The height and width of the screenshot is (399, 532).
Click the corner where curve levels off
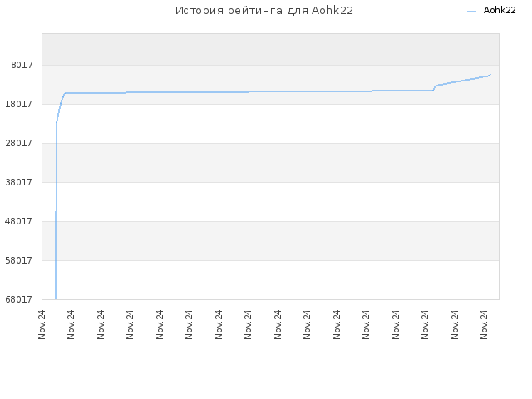point(65,93)
